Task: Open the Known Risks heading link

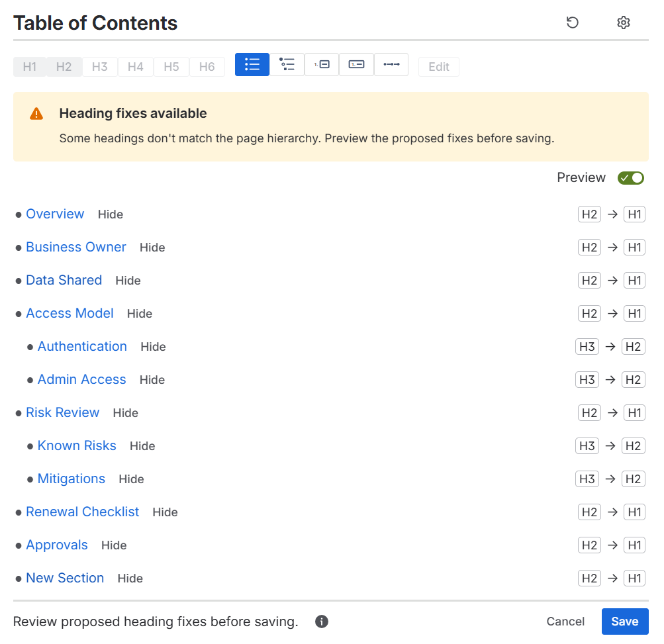Action: (x=77, y=445)
